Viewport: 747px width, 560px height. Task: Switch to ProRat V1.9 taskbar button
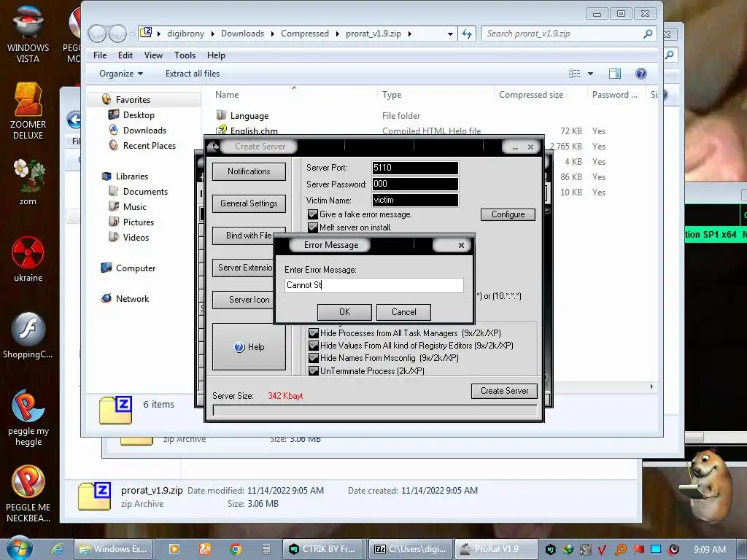coord(496,549)
